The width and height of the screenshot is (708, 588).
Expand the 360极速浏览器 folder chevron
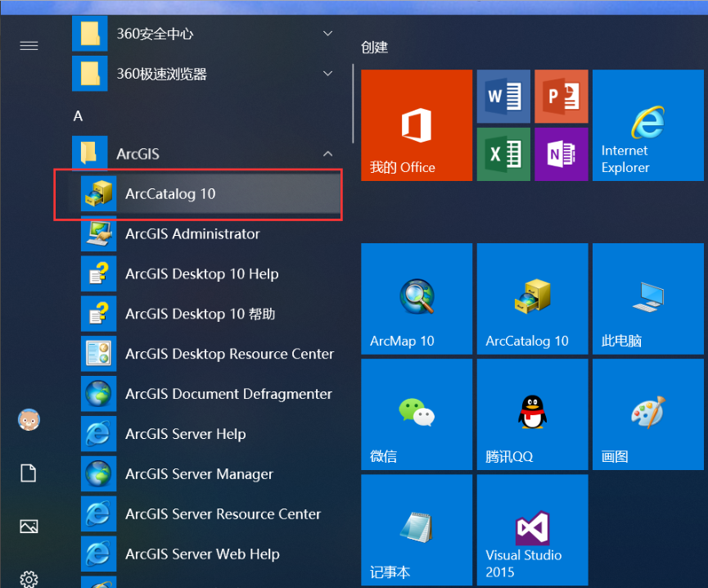tap(328, 73)
